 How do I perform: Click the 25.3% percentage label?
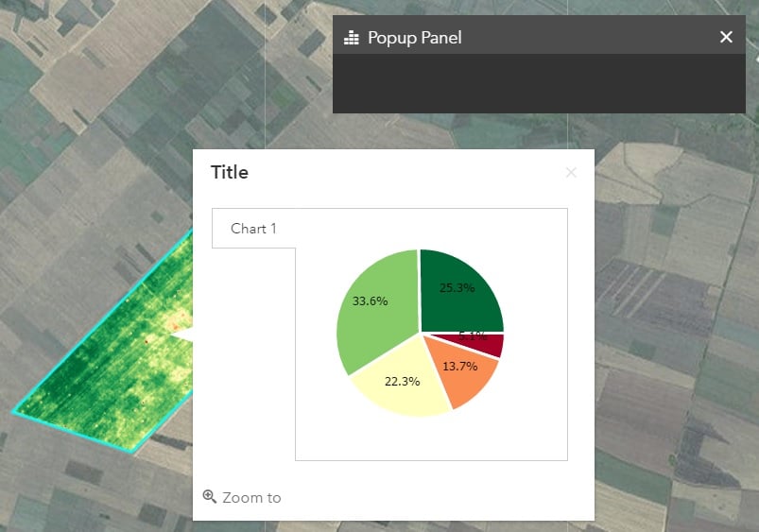[457, 288]
